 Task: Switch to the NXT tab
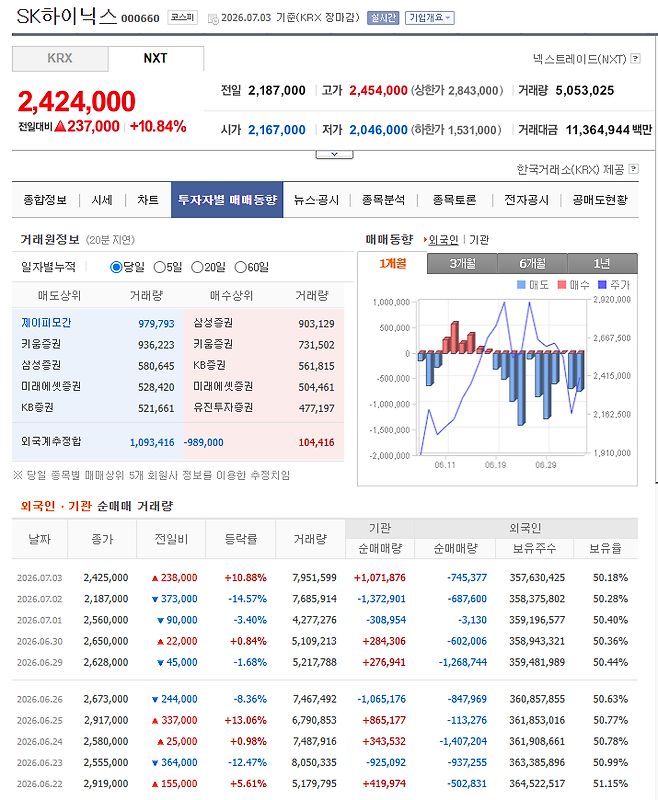click(x=156, y=59)
